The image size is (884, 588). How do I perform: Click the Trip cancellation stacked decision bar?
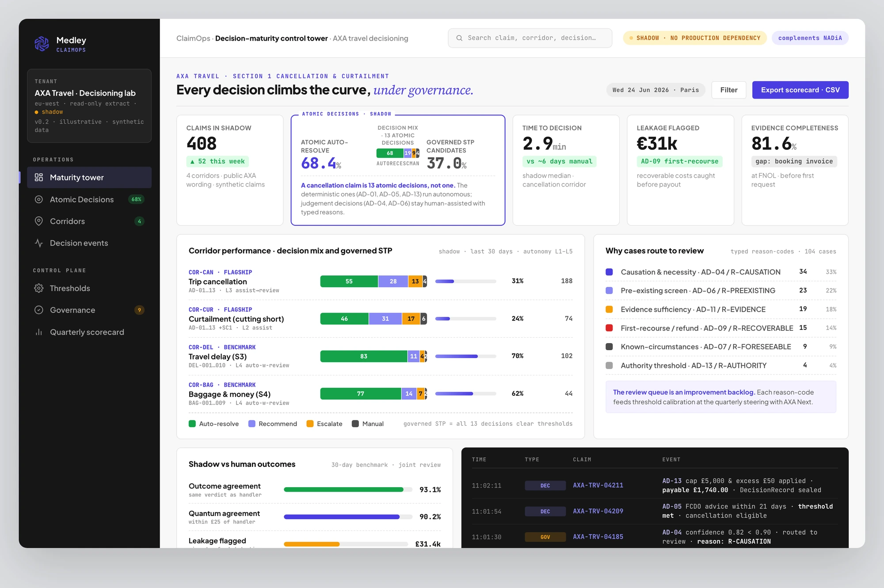pos(373,281)
